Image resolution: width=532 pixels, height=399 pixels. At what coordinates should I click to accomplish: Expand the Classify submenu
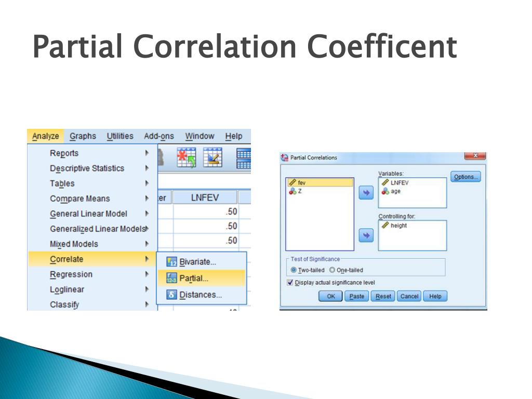tap(92, 304)
